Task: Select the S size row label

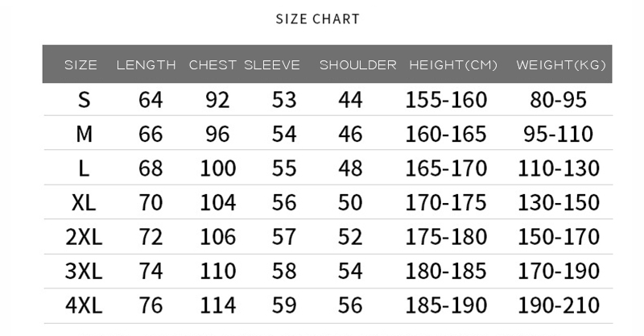Action: coord(84,100)
